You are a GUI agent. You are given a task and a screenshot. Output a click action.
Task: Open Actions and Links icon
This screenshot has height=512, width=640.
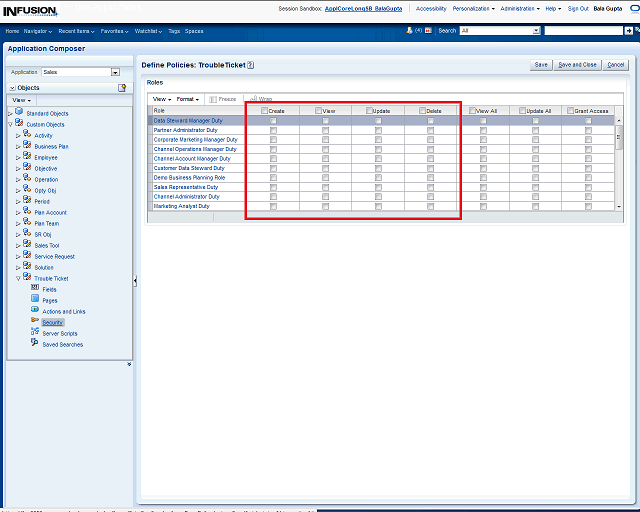[x=35, y=311]
